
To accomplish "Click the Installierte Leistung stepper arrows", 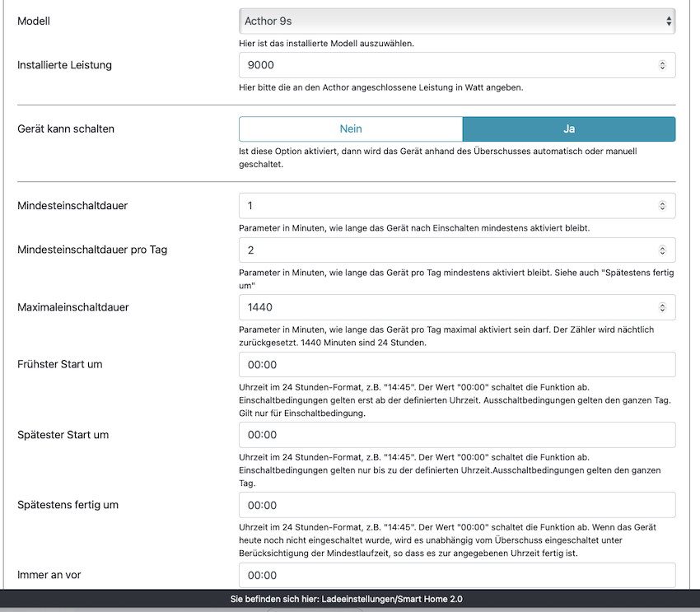I will click(663, 65).
